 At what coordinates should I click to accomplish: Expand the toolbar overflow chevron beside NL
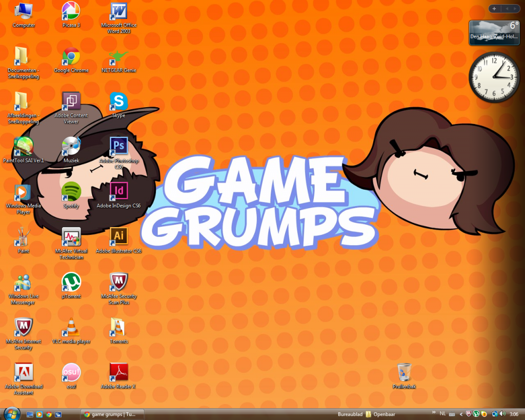point(433,413)
